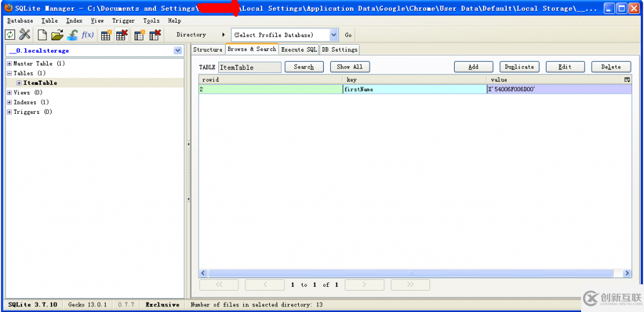Expand the ItemTable node
Image resolution: width=644 pixels, height=312 pixels.
click(19, 83)
